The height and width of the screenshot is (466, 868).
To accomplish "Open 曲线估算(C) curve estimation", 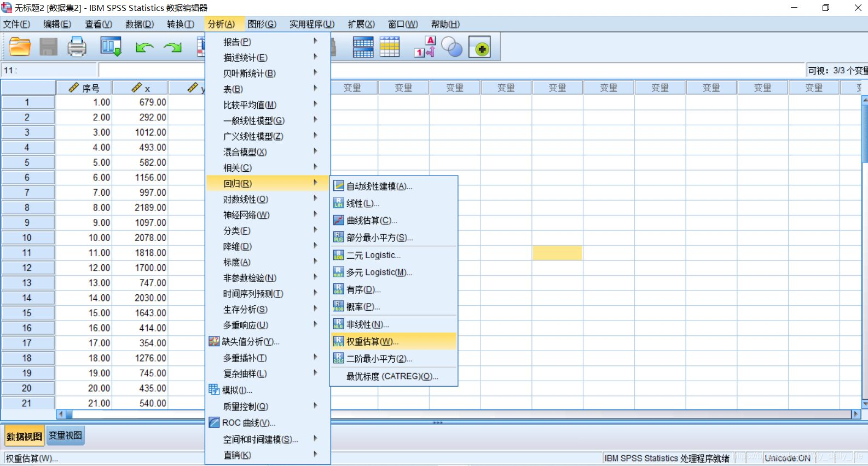I will (394, 220).
